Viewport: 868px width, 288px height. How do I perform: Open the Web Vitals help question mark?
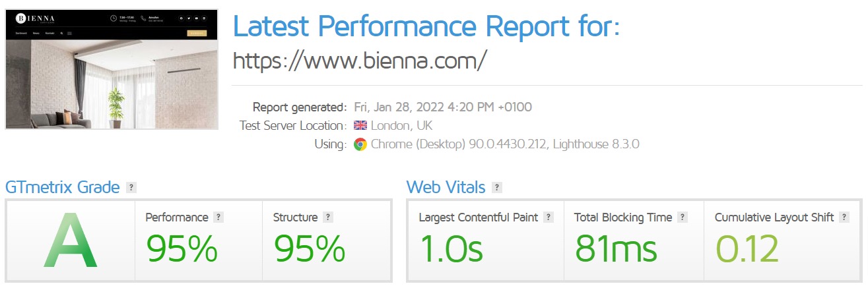[x=496, y=187]
